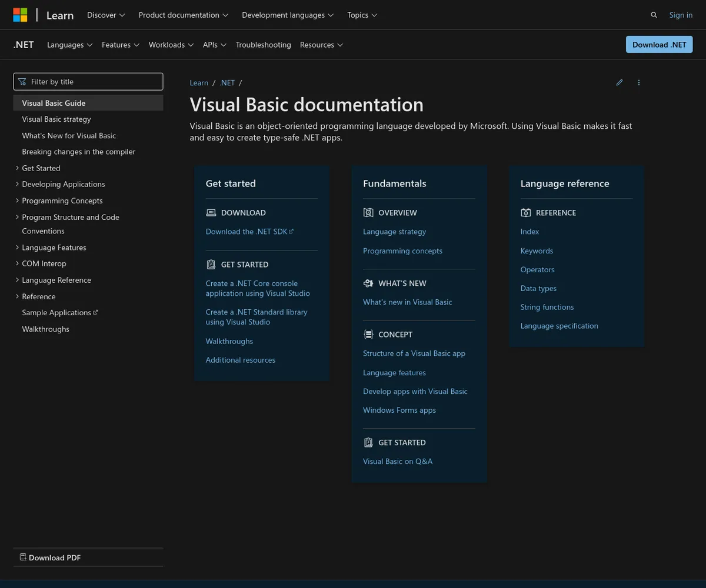Viewport: 706px width, 588px height.
Task: Open the Language specification link
Action: [x=559, y=326]
